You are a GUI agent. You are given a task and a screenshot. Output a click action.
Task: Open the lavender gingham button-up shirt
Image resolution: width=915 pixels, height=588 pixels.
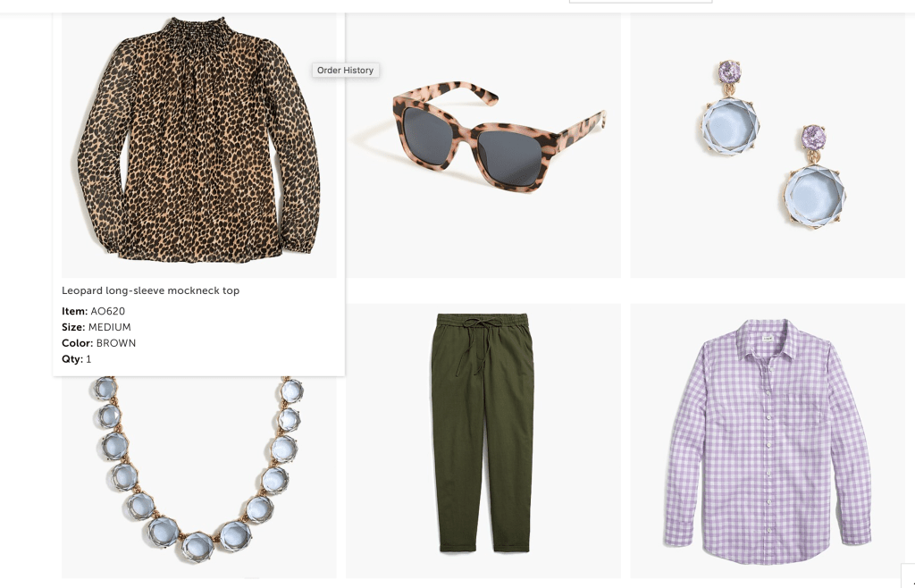(x=768, y=441)
